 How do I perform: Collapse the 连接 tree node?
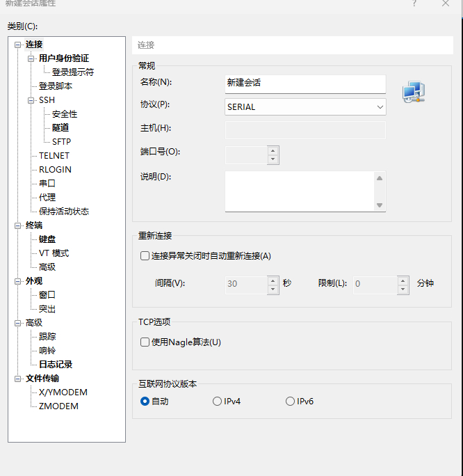coord(17,45)
